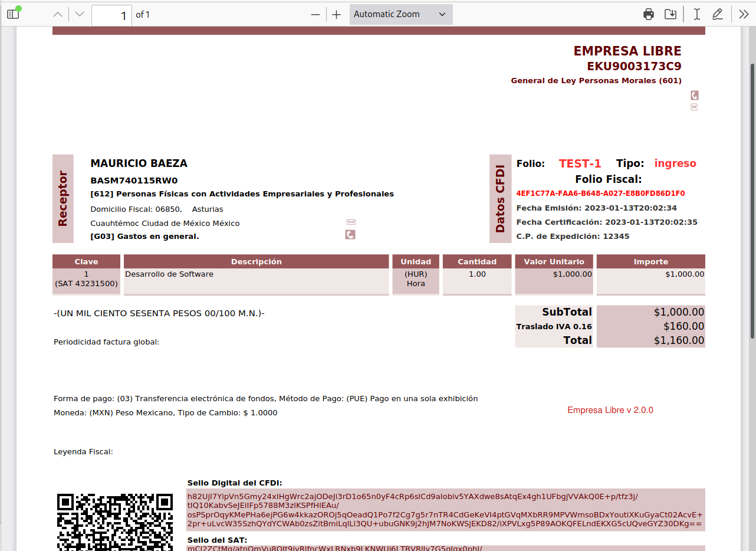This screenshot has height=551, width=756.
Task: Click the issuer email envelope icon
Action: [x=694, y=107]
